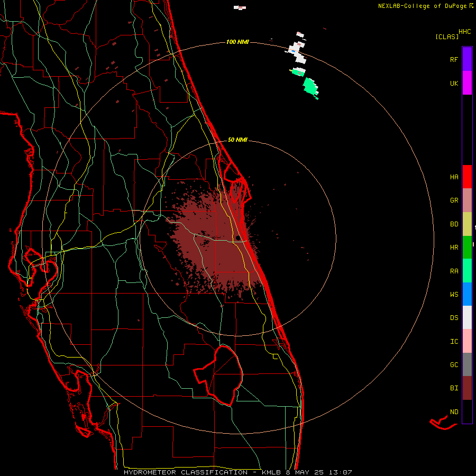This screenshot has height=476, width=476.
Task: Click the GR pink-brown legend swatch
Action: click(x=467, y=200)
